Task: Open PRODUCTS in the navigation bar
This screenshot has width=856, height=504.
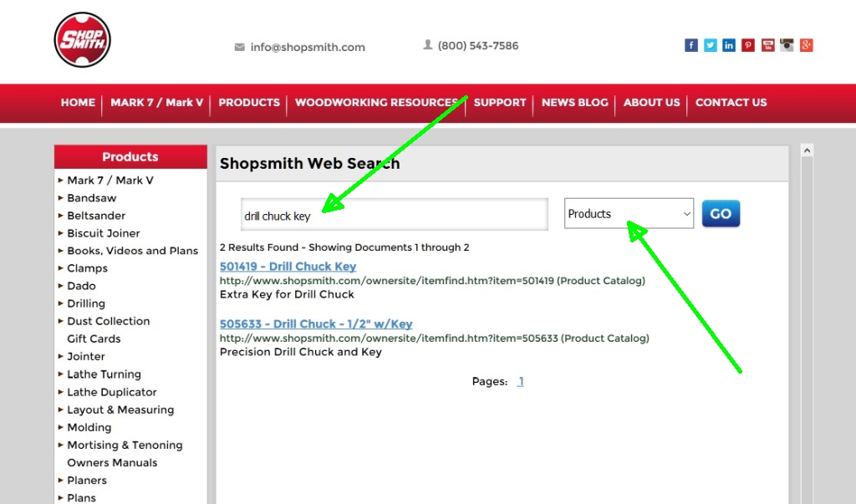Action: 249,103
